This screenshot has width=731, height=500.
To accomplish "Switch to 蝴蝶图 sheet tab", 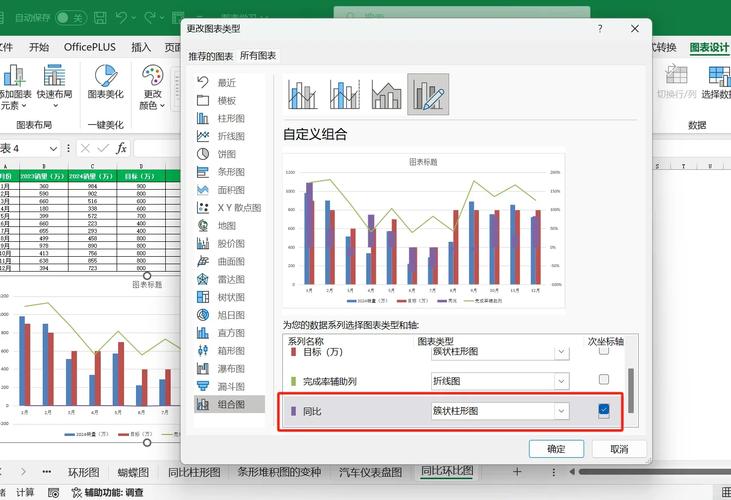I will coord(133,472).
